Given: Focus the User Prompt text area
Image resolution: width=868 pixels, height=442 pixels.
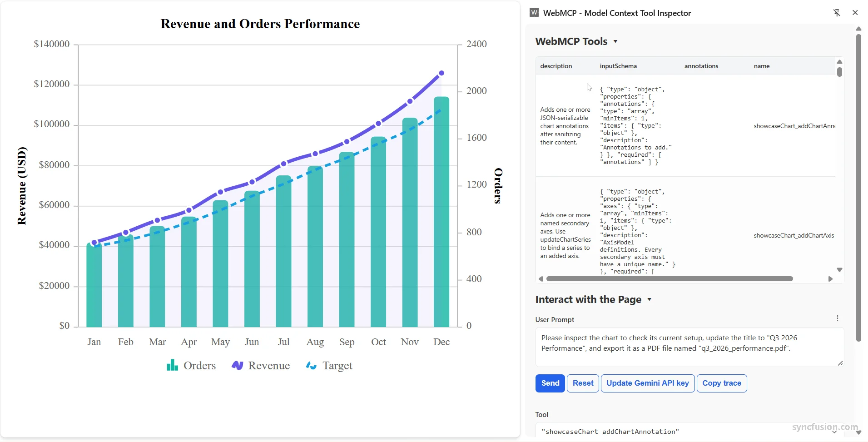Looking at the screenshot, I should (689, 347).
